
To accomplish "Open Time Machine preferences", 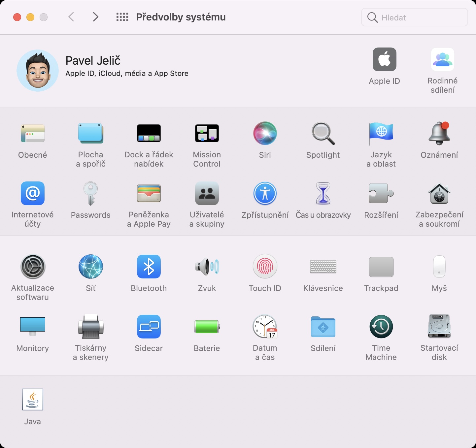I will tap(381, 327).
